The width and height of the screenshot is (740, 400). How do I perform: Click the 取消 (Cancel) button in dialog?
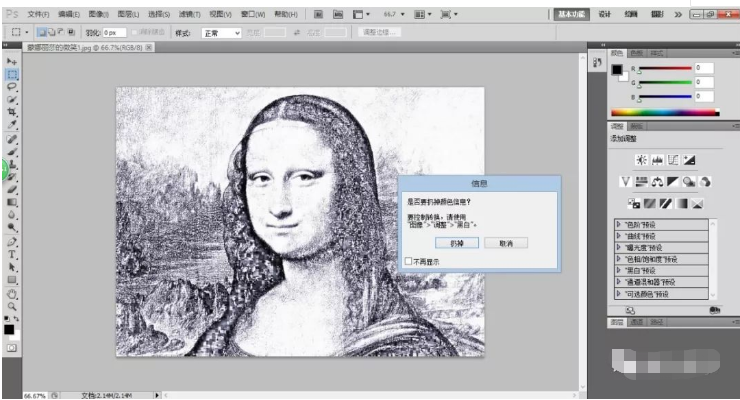click(506, 243)
